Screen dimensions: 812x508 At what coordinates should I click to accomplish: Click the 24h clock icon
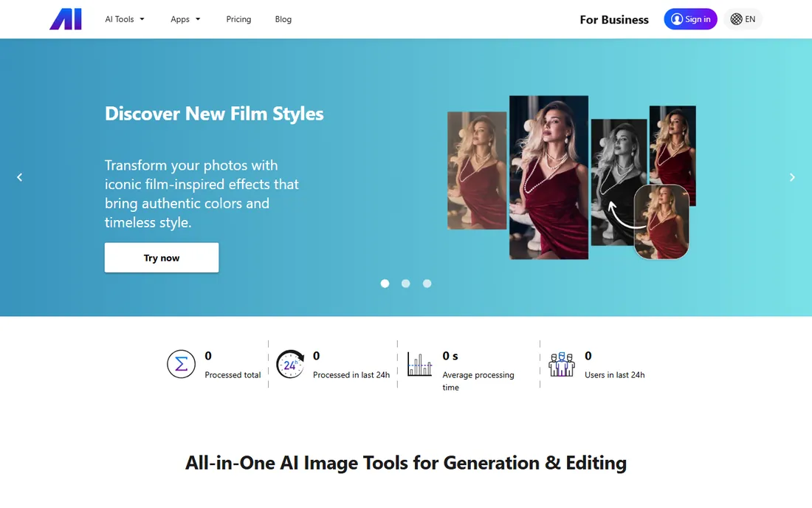pos(290,364)
